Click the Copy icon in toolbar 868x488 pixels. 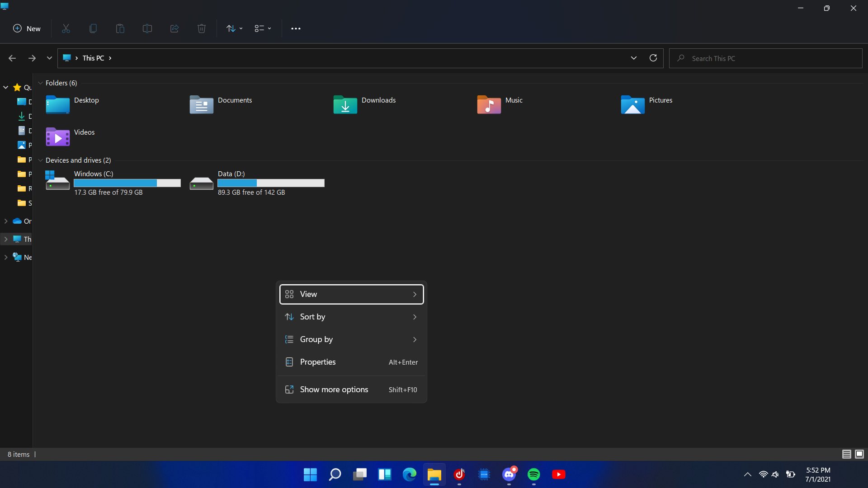(93, 28)
